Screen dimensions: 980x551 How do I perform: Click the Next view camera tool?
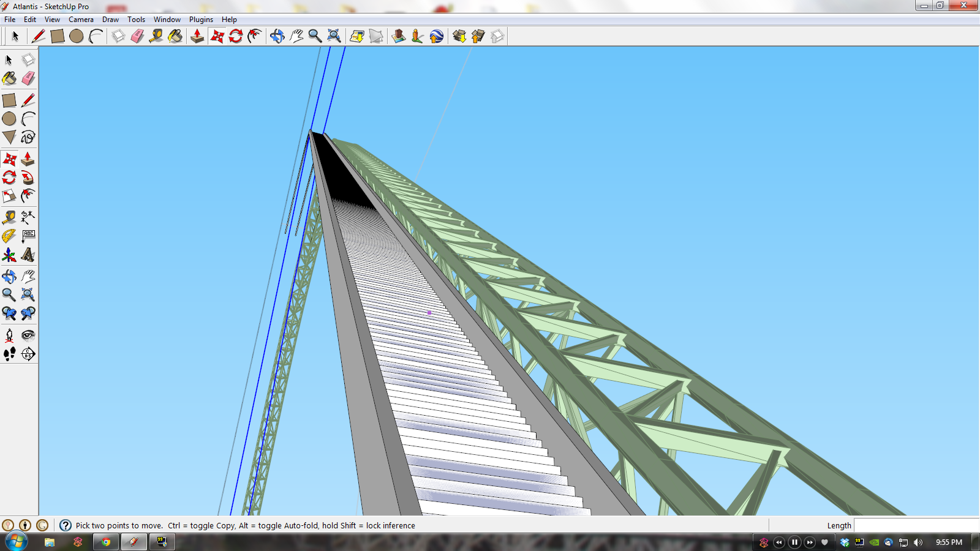(28, 313)
